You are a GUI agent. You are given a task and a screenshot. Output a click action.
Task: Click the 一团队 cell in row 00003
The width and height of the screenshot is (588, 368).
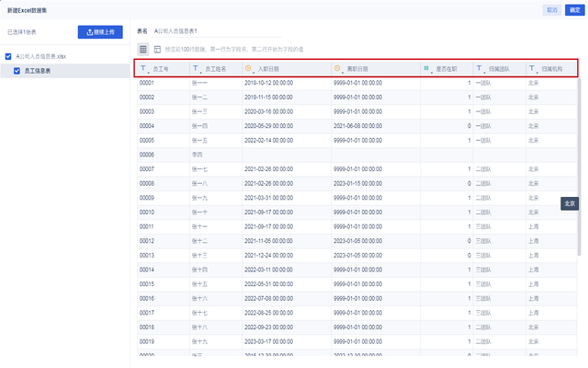click(483, 112)
